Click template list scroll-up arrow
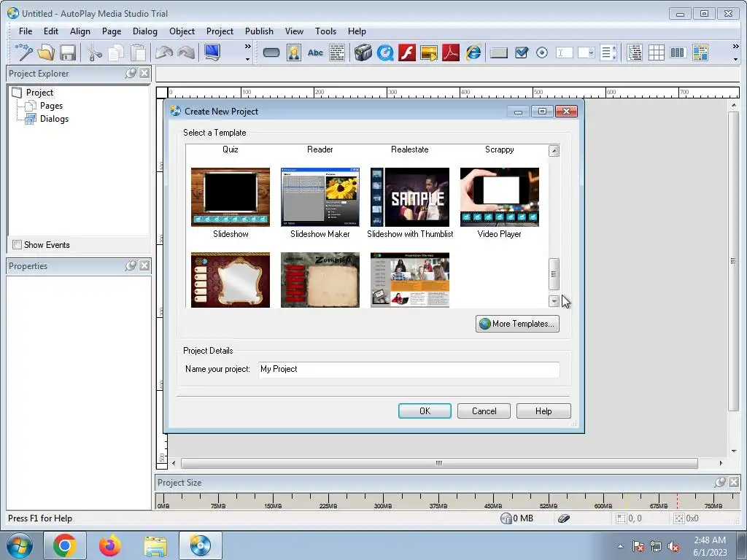This screenshot has height=560, width=747. [554, 151]
